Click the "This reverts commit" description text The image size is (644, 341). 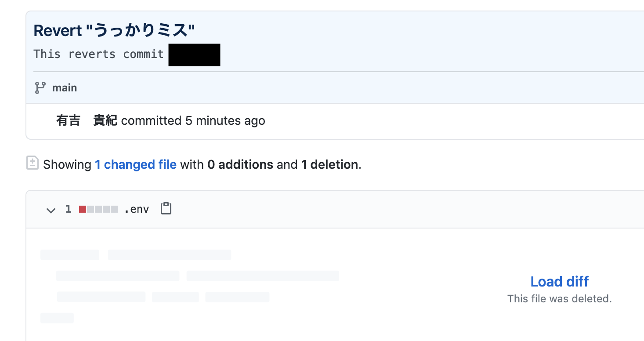[98, 54]
